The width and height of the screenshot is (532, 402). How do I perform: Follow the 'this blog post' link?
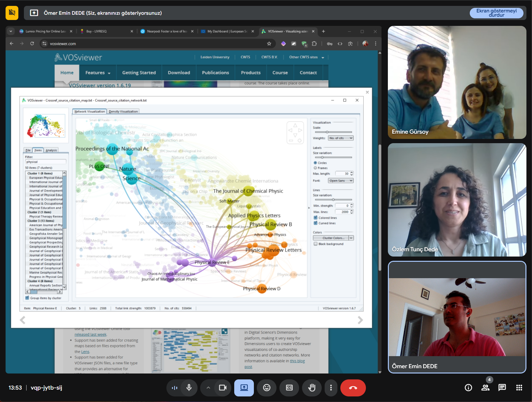point(297,361)
